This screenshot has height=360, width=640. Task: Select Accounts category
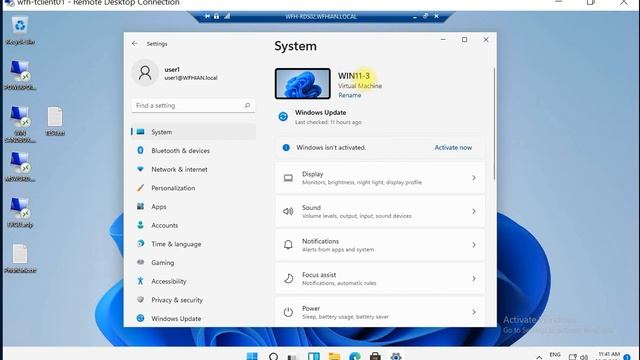pos(193,225)
